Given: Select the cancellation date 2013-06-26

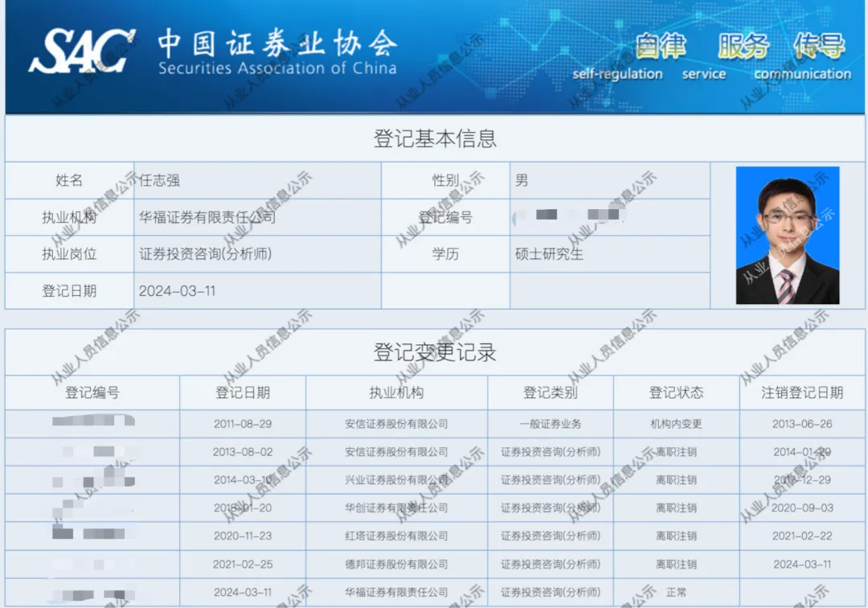Looking at the screenshot, I should 802,424.
